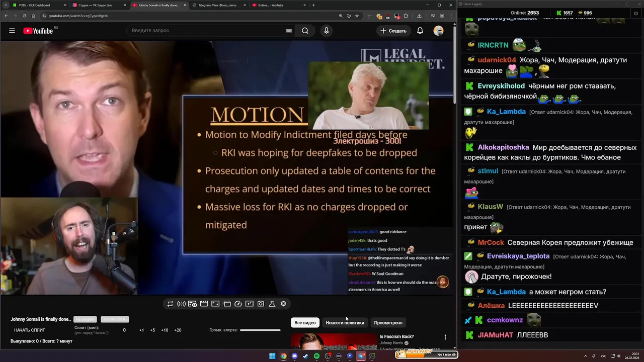
Task: Switch to Студия — VK Видео Live tab
Action: tap(99, 5)
